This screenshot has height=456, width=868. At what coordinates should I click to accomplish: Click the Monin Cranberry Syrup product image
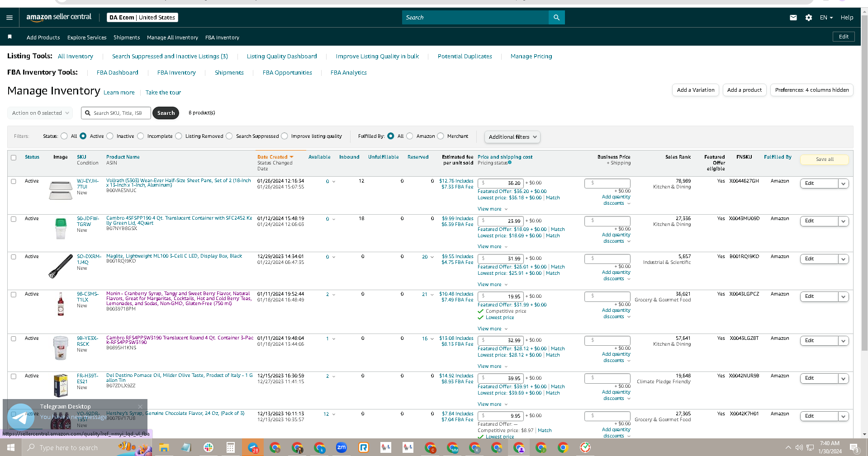[x=61, y=304]
